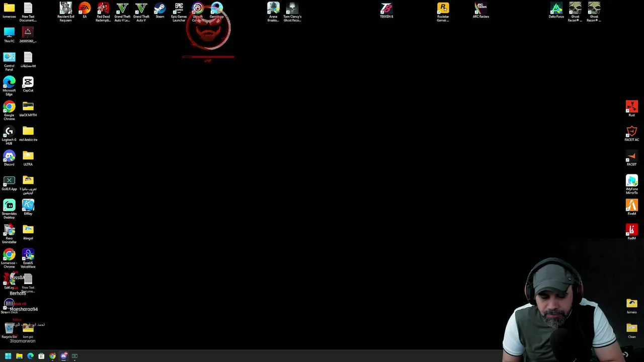Open the Arabic-named .txt text file
The image size is (644, 362).
(x=28, y=60)
